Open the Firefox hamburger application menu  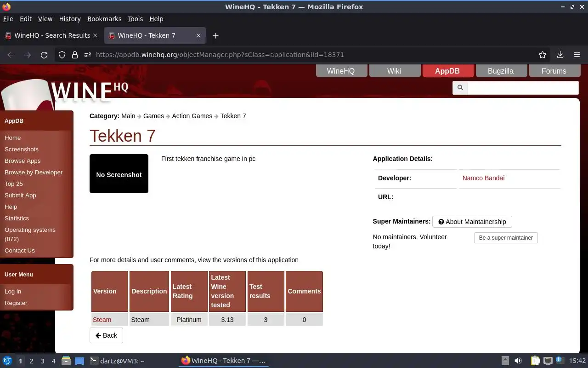(x=577, y=55)
